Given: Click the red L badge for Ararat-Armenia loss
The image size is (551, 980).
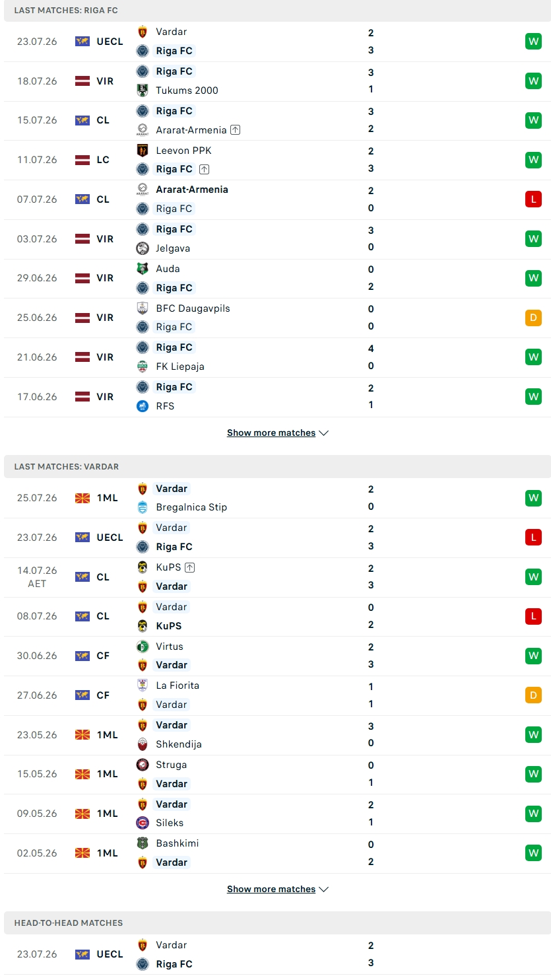Looking at the screenshot, I should [x=533, y=199].
